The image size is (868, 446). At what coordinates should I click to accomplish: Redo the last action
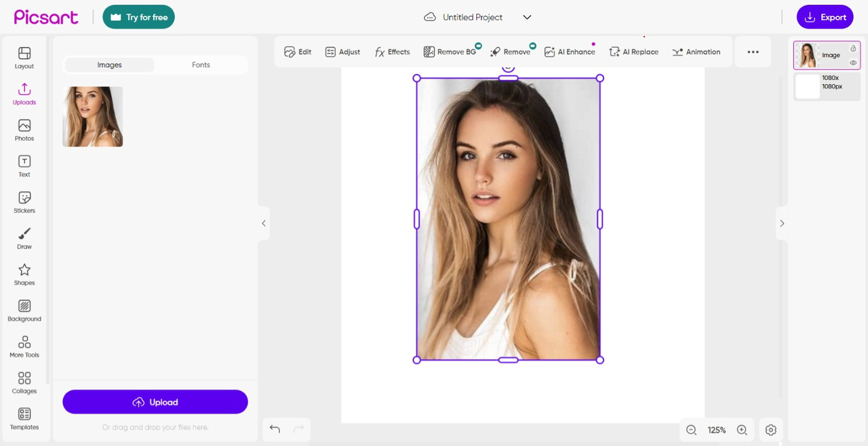298,428
